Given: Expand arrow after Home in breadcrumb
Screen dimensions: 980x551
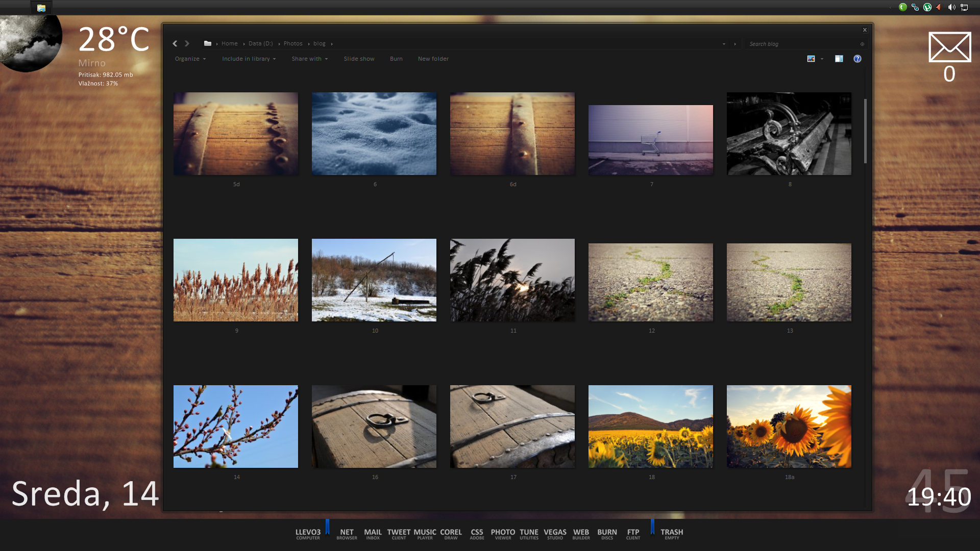Looking at the screenshot, I should [244, 44].
